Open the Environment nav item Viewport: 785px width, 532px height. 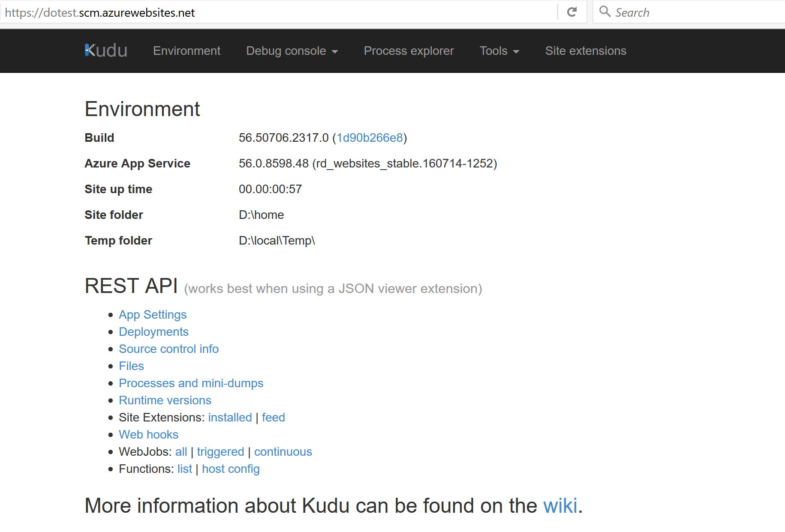(x=186, y=51)
